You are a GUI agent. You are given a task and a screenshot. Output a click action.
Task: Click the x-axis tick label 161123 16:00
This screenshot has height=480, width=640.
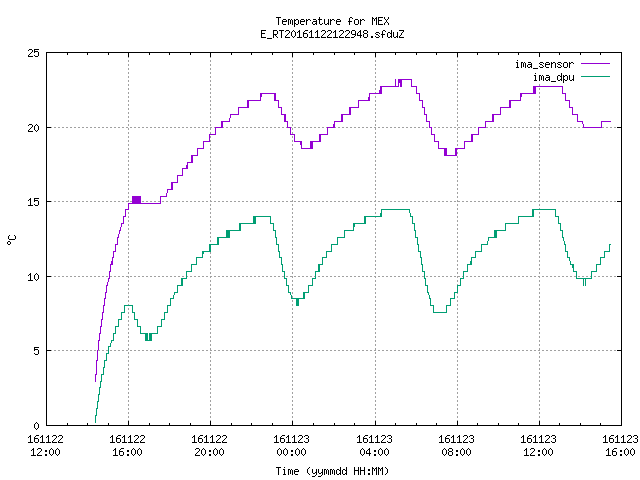620,445
